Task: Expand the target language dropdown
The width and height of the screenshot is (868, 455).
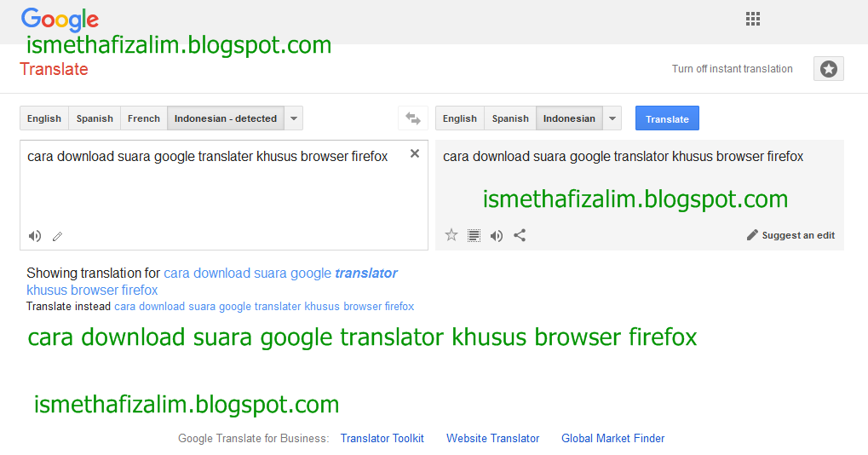Action: [612, 118]
